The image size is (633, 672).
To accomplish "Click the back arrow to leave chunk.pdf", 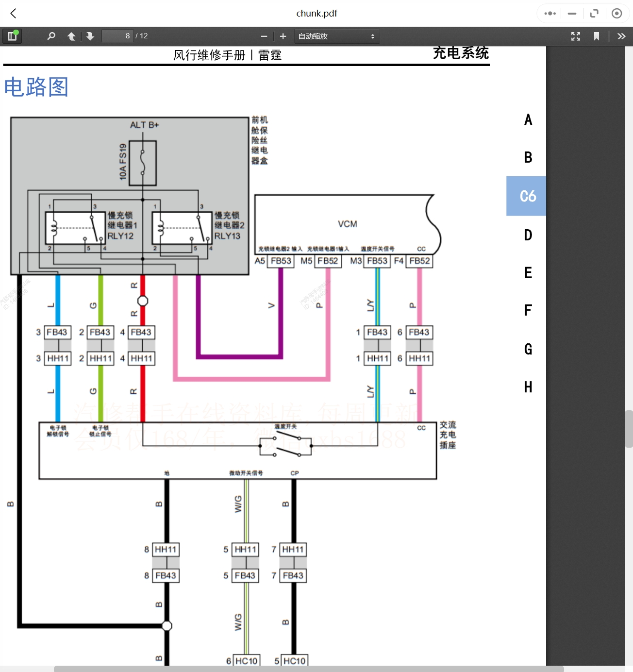I will [13, 13].
